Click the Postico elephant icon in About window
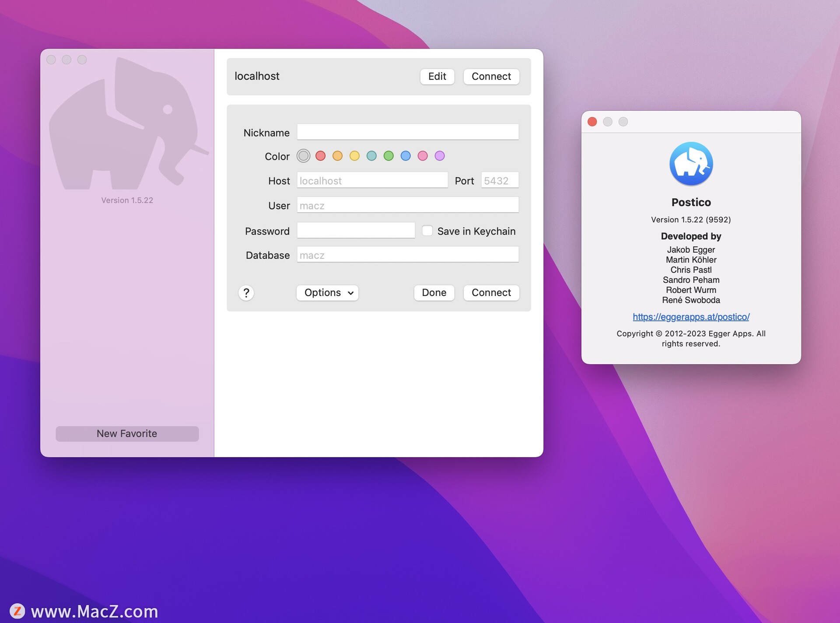Image resolution: width=840 pixels, height=623 pixels. [691, 163]
